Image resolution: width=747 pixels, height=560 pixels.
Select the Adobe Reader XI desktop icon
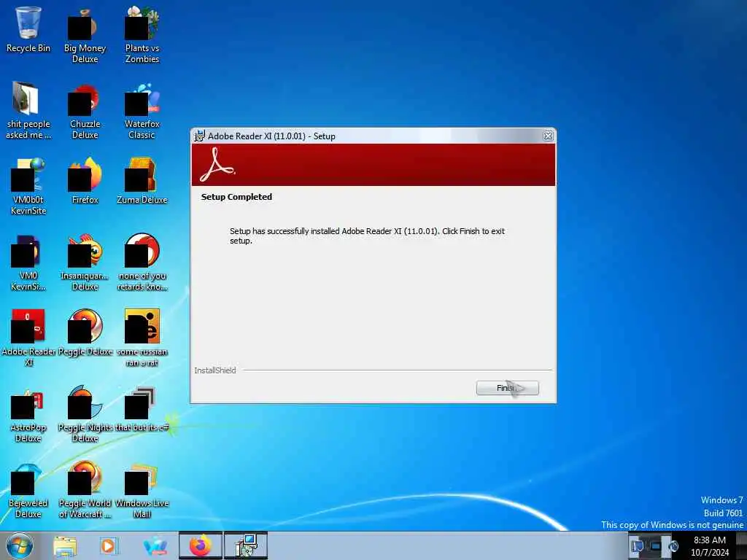pos(28,338)
